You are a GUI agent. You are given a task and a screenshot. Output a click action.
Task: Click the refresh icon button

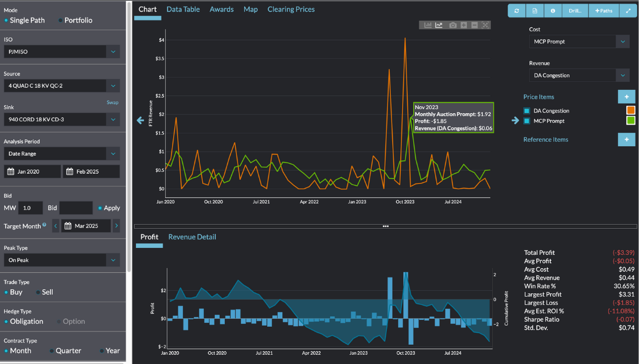tap(516, 10)
